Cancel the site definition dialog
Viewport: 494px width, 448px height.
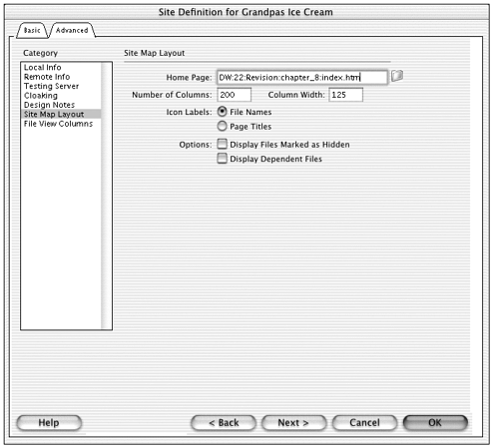pos(364,423)
